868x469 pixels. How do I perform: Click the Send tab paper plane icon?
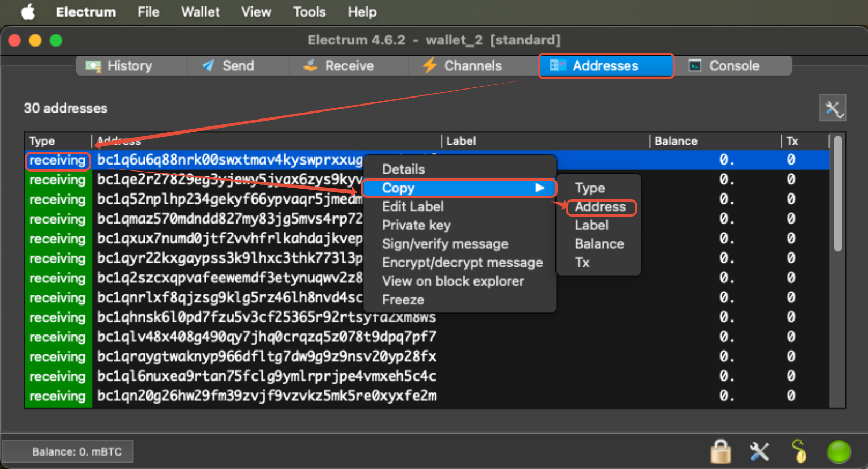coord(208,66)
